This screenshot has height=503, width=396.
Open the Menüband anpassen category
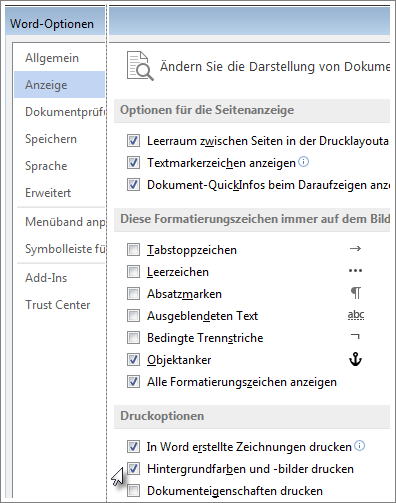[x=59, y=222]
